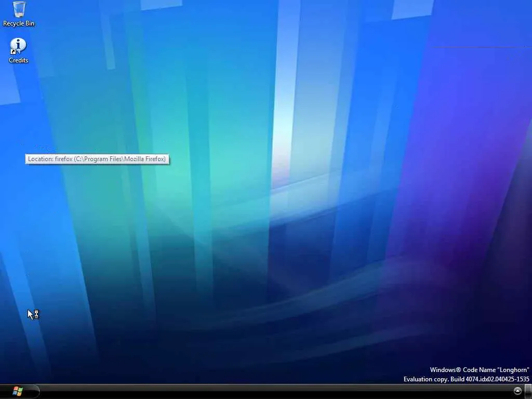Expand the taskbar tray round arrow
The image size is (532, 399).
pyautogui.click(x=517, y=391)
